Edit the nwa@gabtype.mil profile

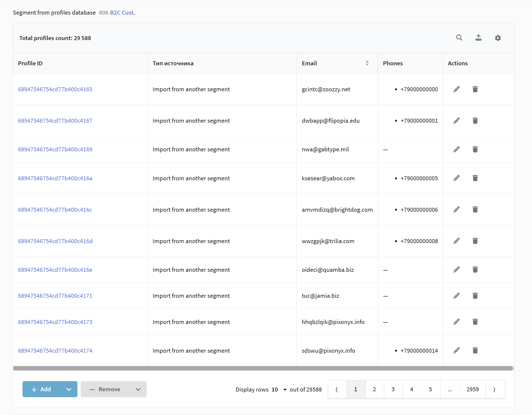tap(456, 149)
